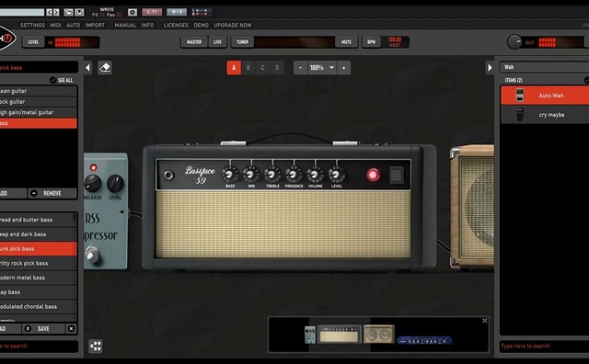Select the Auto-Wah item
The image size is (589, 364).
click(x=545, y=96)
